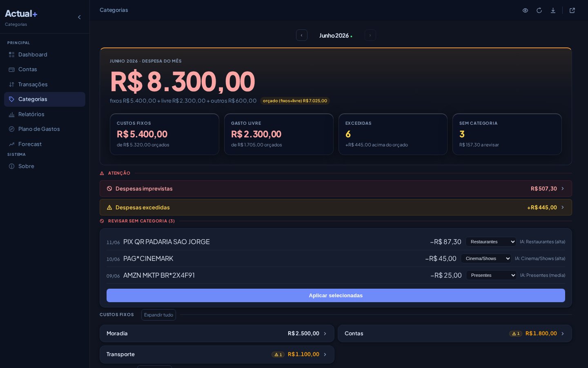This screenshot has height=368, width=588.
Task: Go to previous month arrow
Action: pos(302,35)
